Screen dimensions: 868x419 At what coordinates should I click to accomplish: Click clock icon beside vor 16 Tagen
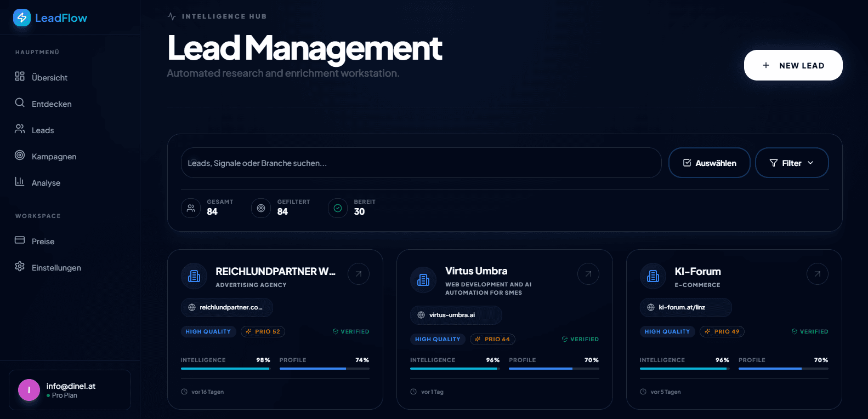click(184, 392)
